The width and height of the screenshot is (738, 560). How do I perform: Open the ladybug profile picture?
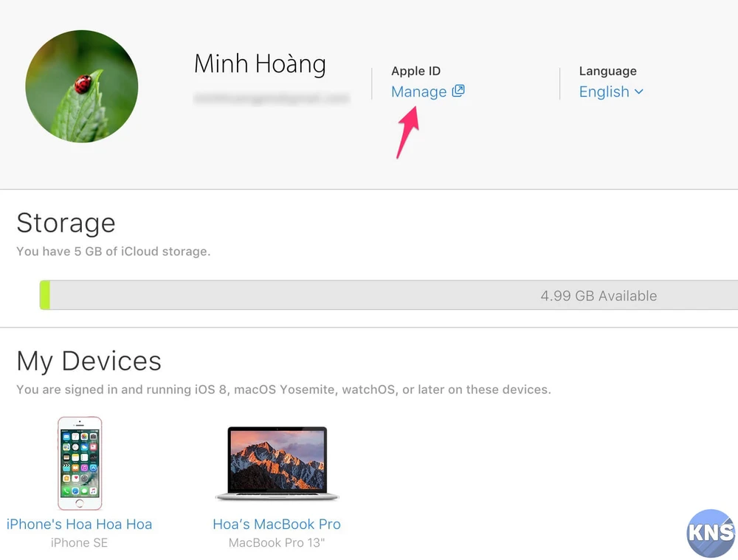point(81,86)
